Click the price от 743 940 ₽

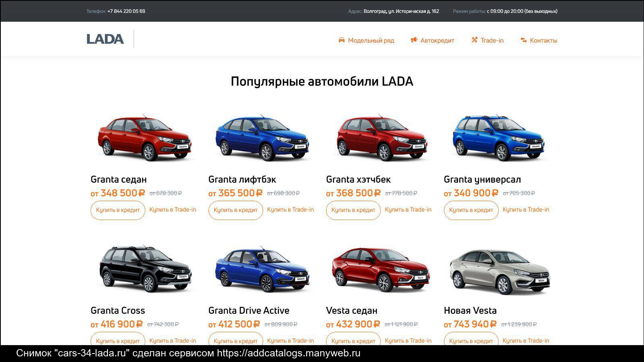(x=470, y=324)
